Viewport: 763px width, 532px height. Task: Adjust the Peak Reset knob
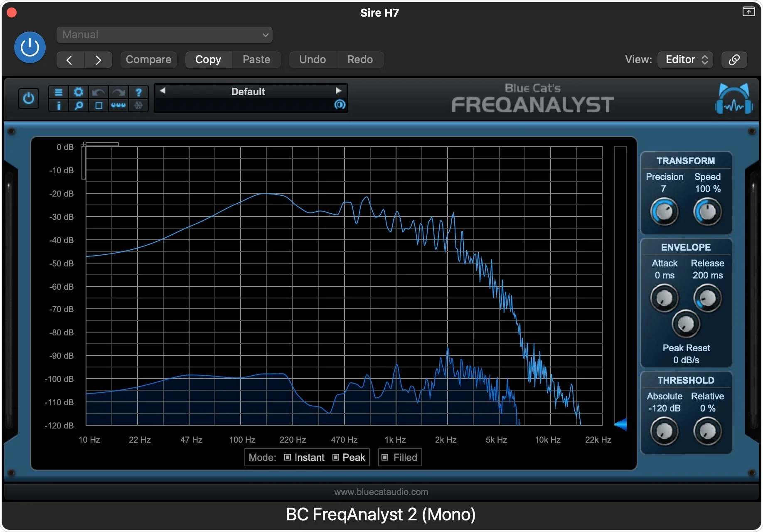(x=686, y=324)
